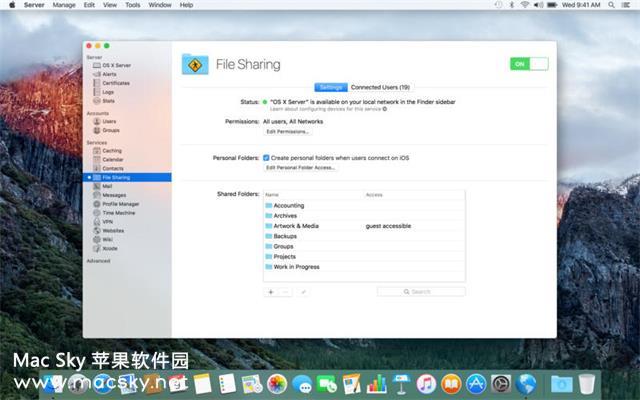The height and width of the screenshot is (400, 640).
Task: Select the Archives shared folder
Action: tap(364, 216)
